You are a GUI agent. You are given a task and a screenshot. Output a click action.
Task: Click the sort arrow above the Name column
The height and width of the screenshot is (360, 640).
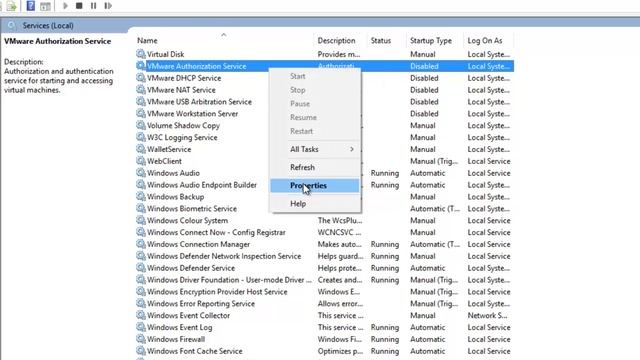pyautogui.click(x=224, y=35)
